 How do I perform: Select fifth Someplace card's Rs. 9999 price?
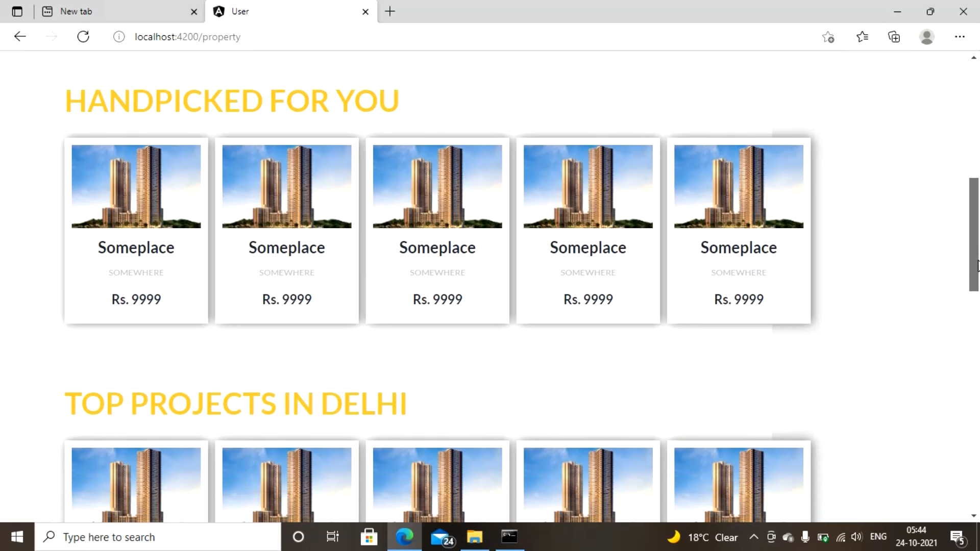(x=739, y=299)
